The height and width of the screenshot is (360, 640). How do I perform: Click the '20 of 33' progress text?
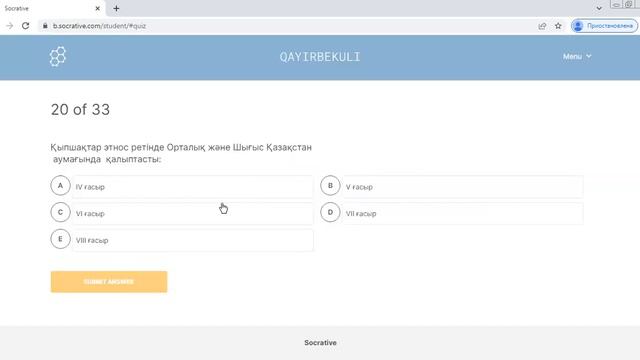[80, 109]
